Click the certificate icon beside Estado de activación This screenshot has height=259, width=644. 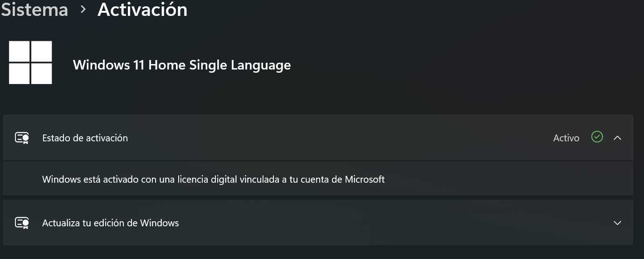point(22,138)
